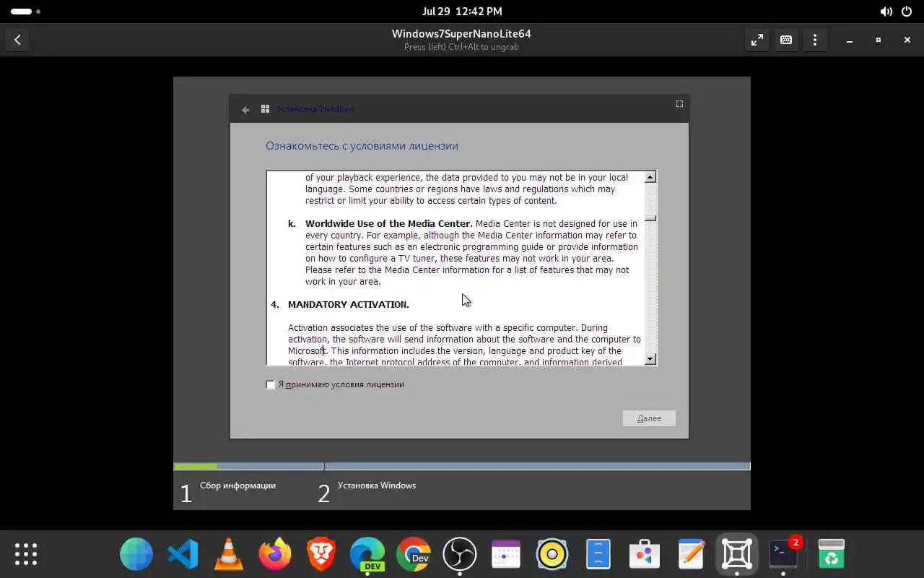Go back using Boxes header back arrow
Screen dimensions: 924x578
click(x=17, y=40)
